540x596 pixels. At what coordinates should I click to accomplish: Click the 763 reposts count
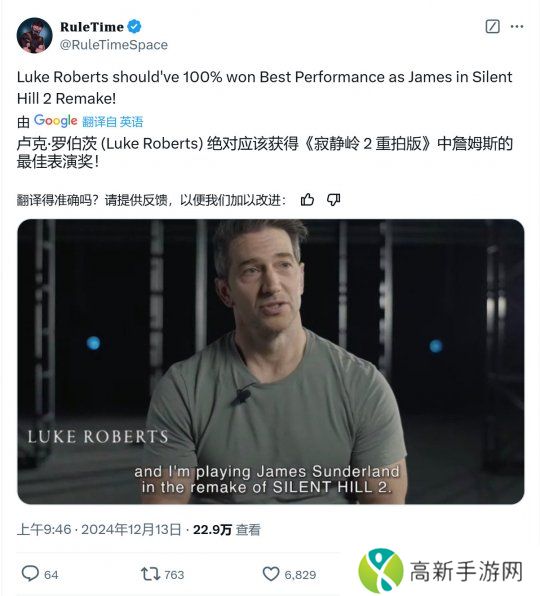[174, 574]
